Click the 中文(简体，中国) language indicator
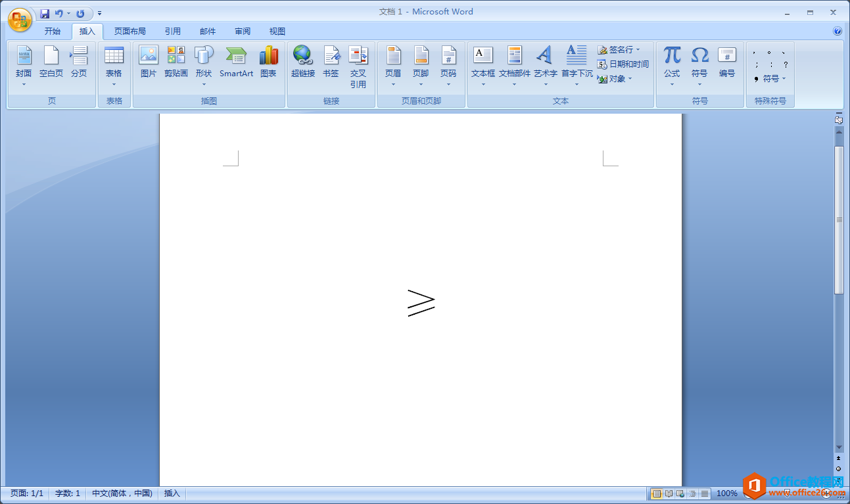This screenshot has width=850, height=504. click(x=122, y=493)
